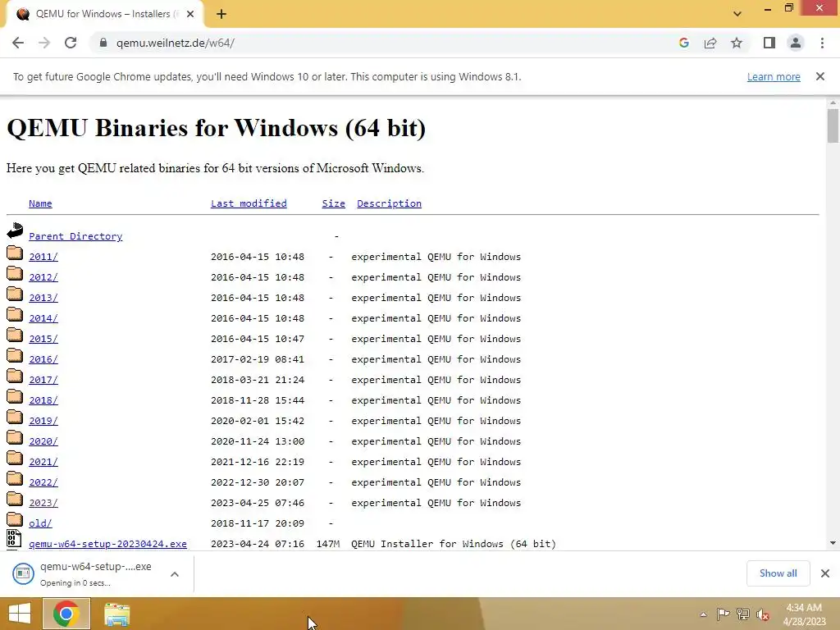The height and width of the screenshot is (630, 840).
Task: Show hidden system tray icons
Action: coord(703,614)
